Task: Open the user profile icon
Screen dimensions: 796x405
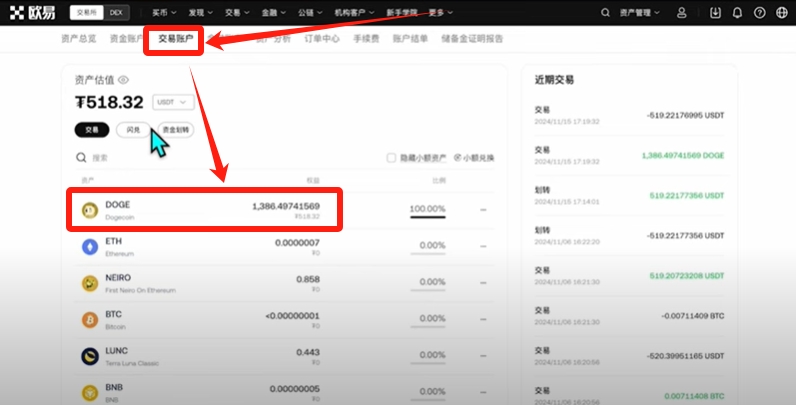Action: 682,13
